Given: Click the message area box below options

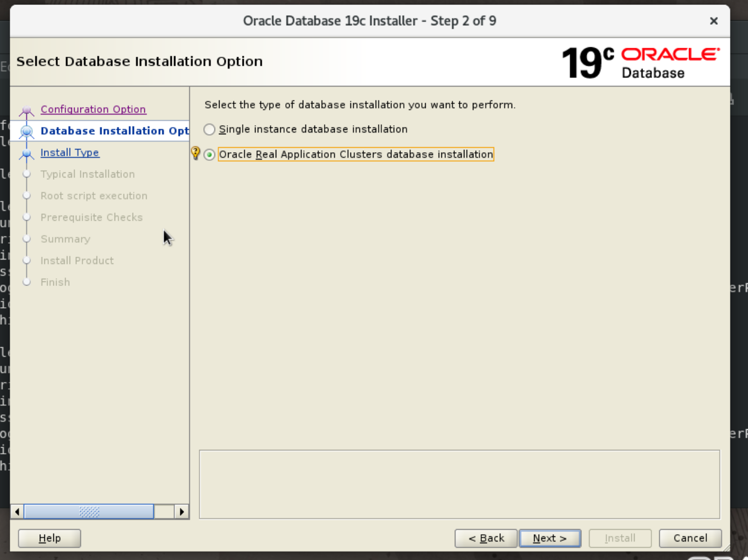Looking at the screenshot, I should coord(459,484).
